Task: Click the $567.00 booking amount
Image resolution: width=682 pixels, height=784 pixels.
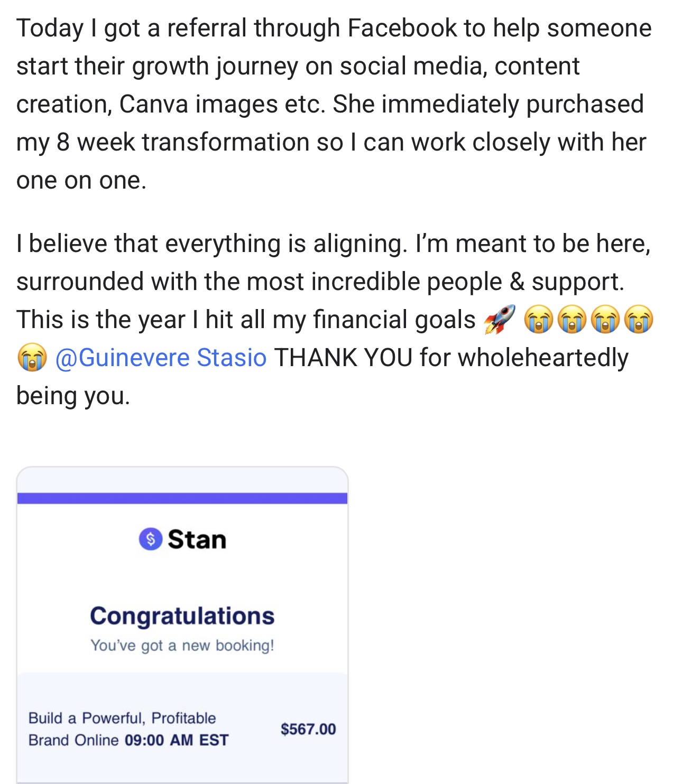Action: point(308,729)
